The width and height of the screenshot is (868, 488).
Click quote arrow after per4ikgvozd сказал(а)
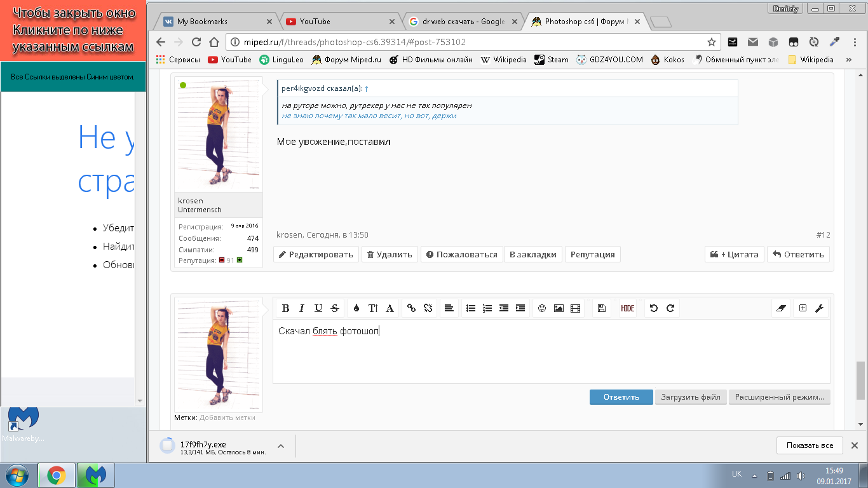point(367,88)
